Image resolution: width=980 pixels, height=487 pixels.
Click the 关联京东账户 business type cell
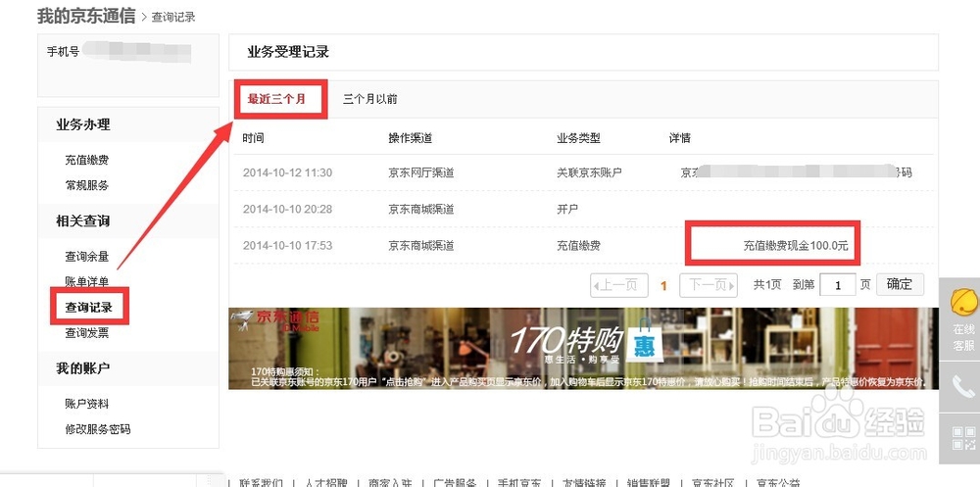(x=589, y=172)
